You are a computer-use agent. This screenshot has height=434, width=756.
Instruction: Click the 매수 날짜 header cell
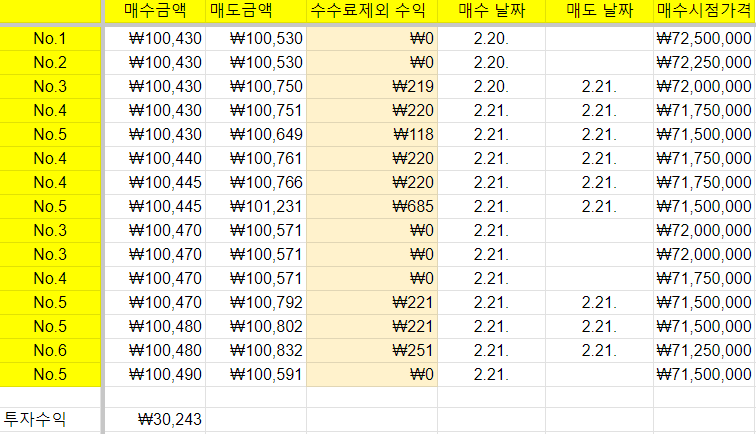[x=492, y=11]
